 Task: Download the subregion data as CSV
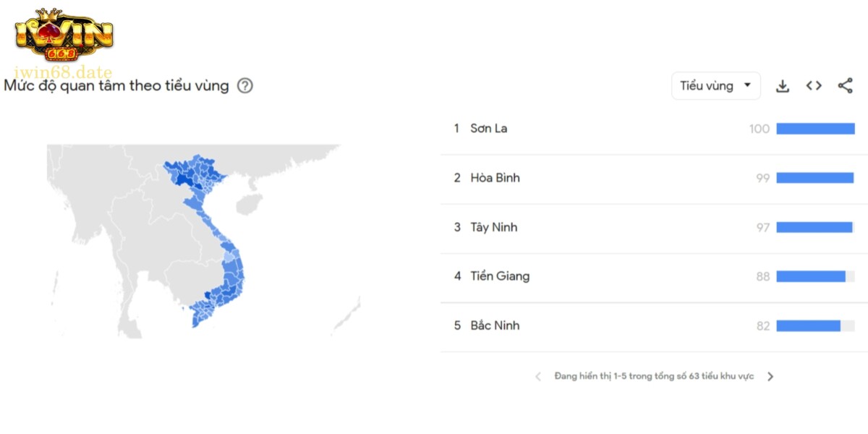coord(782,86)
